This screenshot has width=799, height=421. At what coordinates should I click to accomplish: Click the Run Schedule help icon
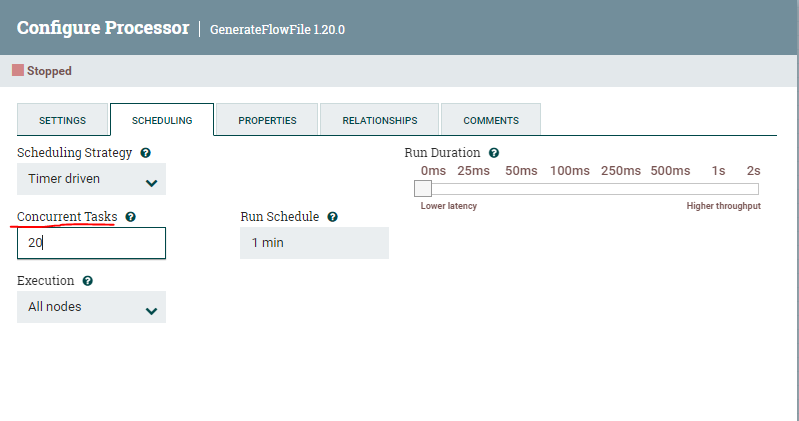(333, 216)
